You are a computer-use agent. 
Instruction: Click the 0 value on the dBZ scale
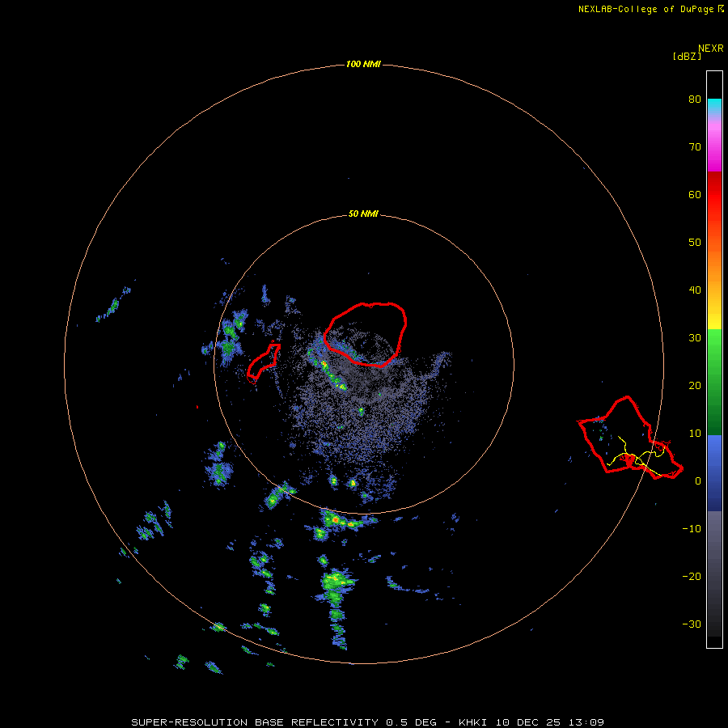tap(698, 481)
